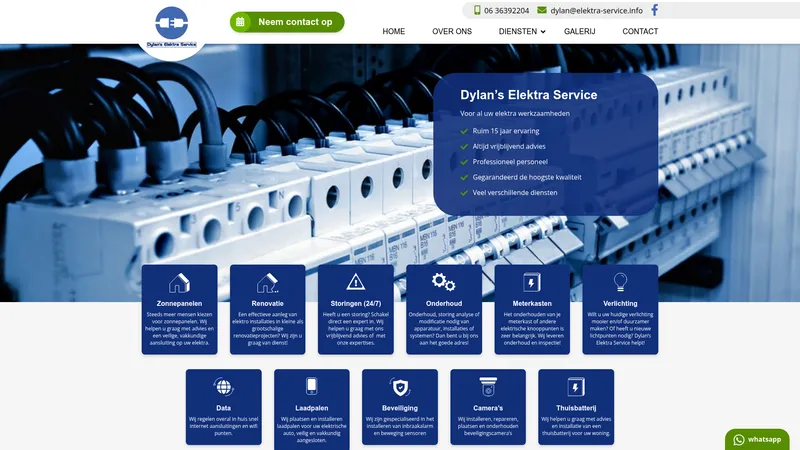The width and height of the screenshot is (800, 450).
Task: Open the Meterkasten service title
Action: (532, 304)
